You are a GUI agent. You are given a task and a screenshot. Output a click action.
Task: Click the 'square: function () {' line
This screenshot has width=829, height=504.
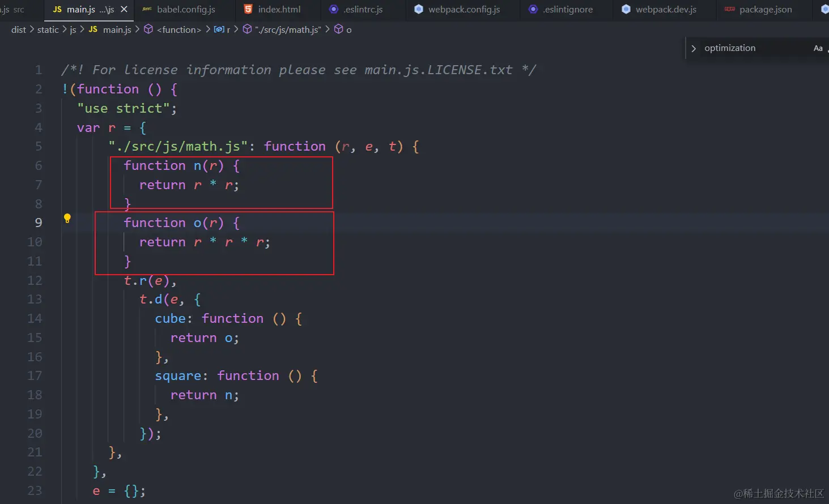(x=236, y=376)
